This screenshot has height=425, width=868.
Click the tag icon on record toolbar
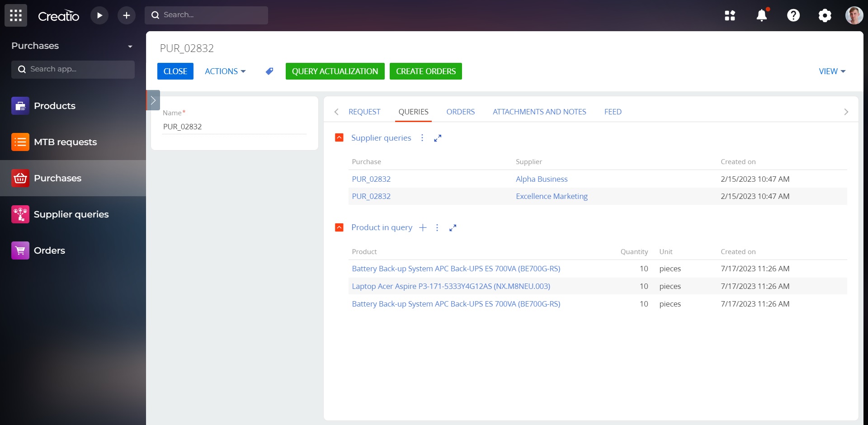(x=269, y=71)
